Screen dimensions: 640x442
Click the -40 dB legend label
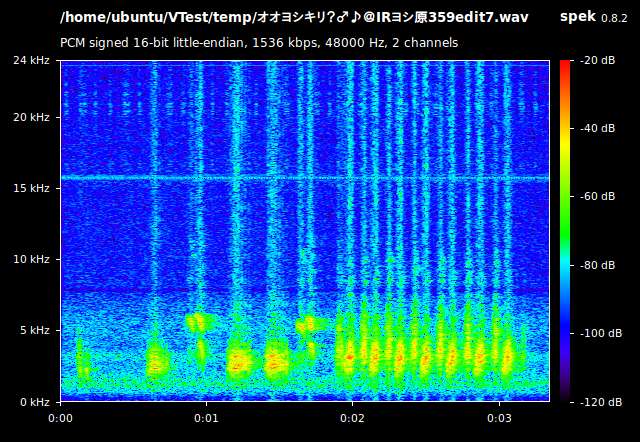[598, 128]
